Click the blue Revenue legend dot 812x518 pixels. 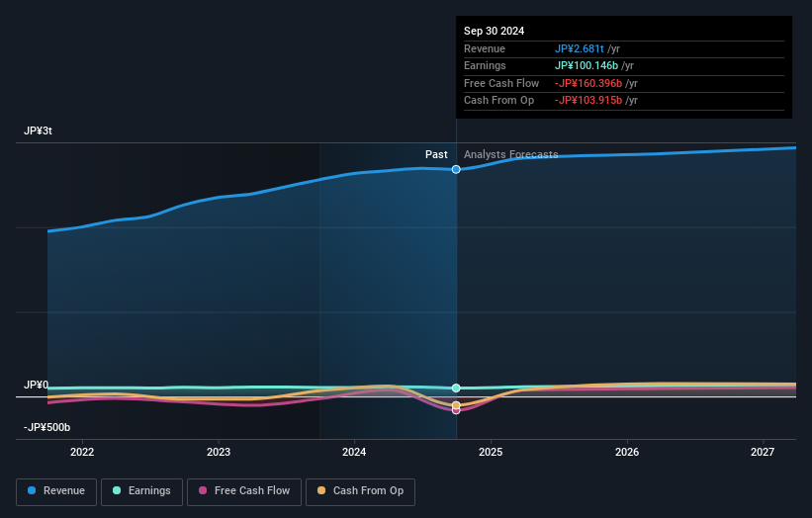(32, 490)
